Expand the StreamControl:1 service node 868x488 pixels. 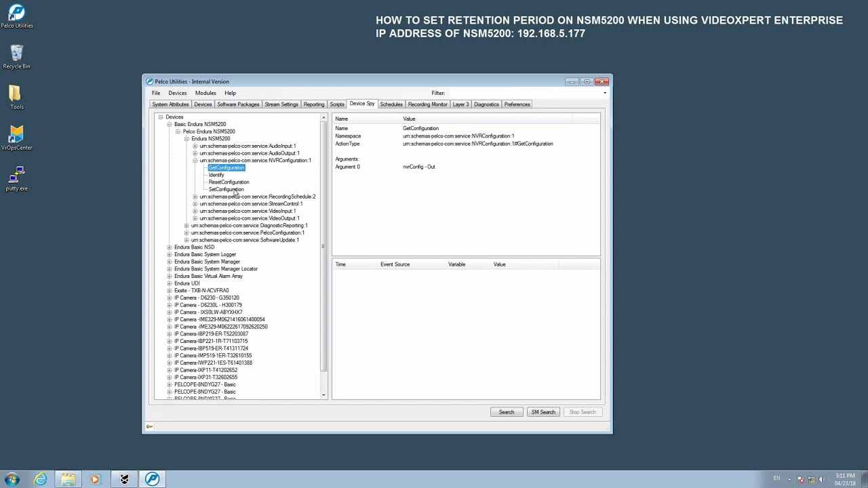195,204
